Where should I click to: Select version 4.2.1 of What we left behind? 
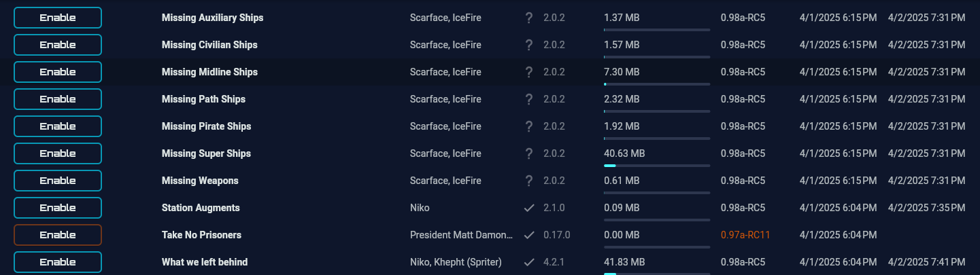(x=554, y=262)
